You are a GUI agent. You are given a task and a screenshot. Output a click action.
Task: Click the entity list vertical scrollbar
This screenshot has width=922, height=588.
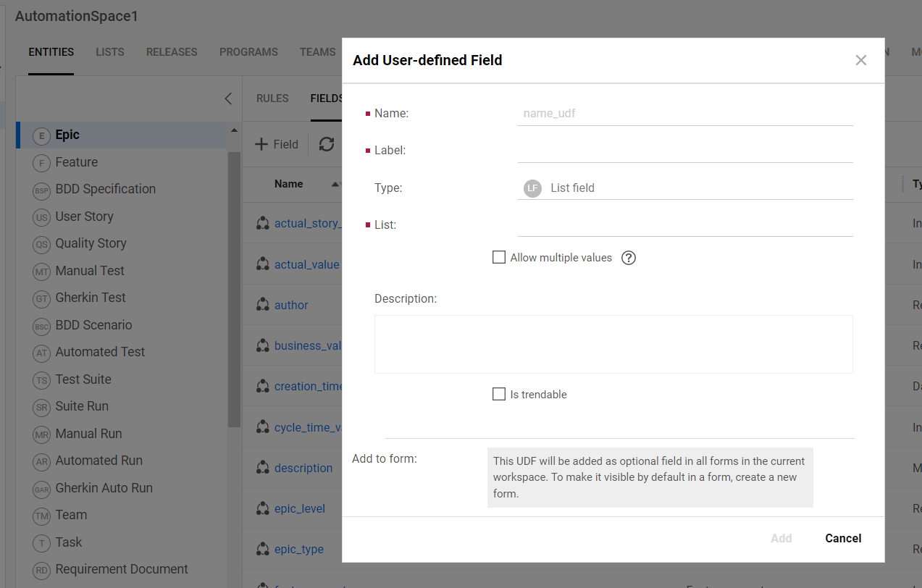pos(234,290)
